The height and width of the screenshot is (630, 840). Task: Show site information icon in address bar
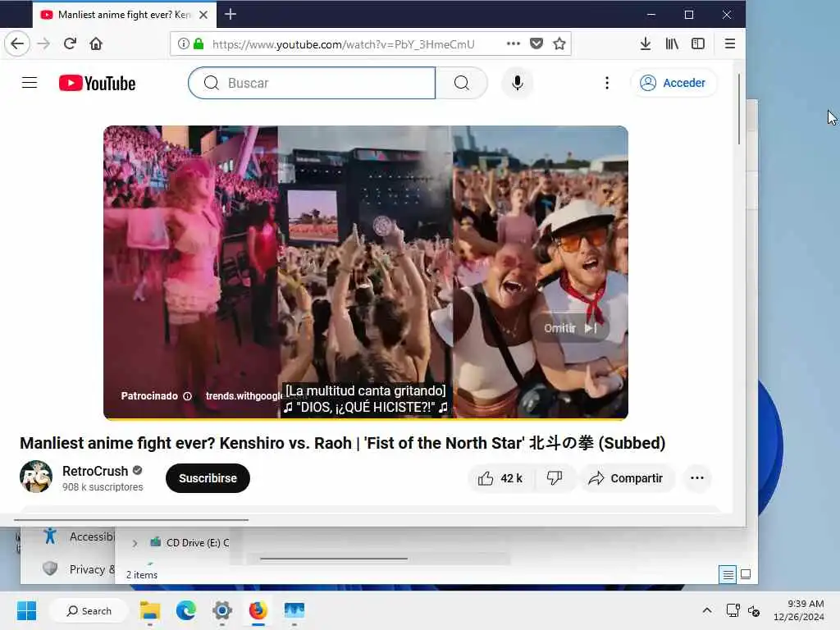tap(183, 43)
